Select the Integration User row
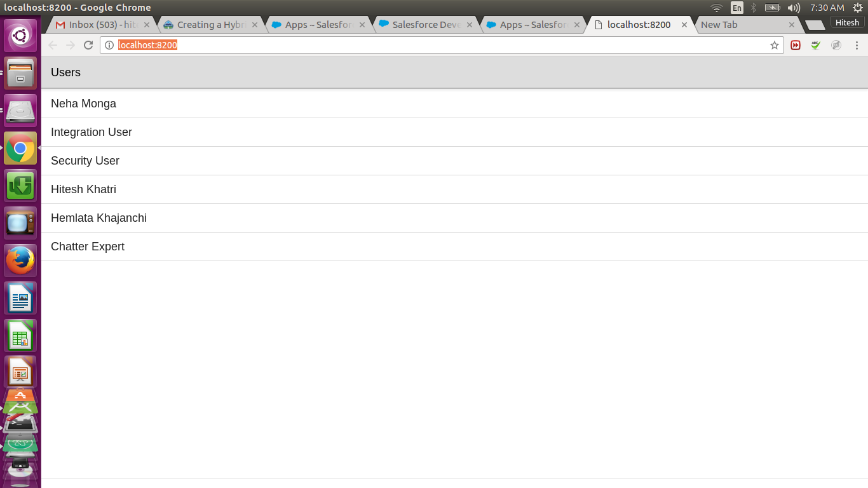 coord(455,132)
